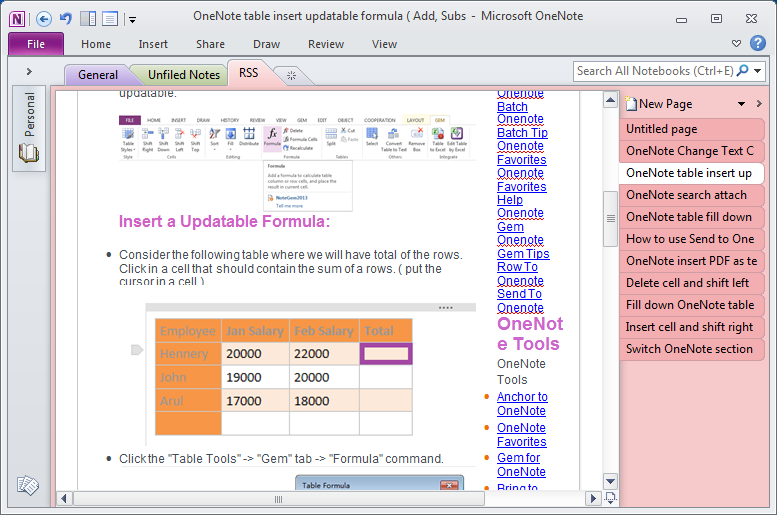Open the OneNote search attach page
This screenshot has height=515, width=777.
[691, 195]
